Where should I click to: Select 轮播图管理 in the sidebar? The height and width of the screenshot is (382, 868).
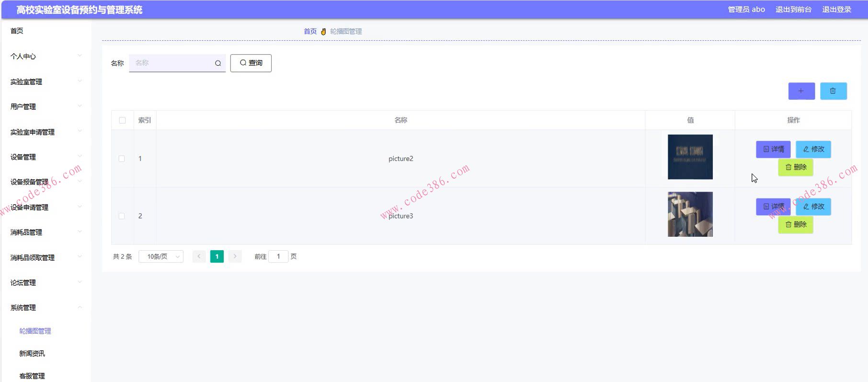coord(35,331)
